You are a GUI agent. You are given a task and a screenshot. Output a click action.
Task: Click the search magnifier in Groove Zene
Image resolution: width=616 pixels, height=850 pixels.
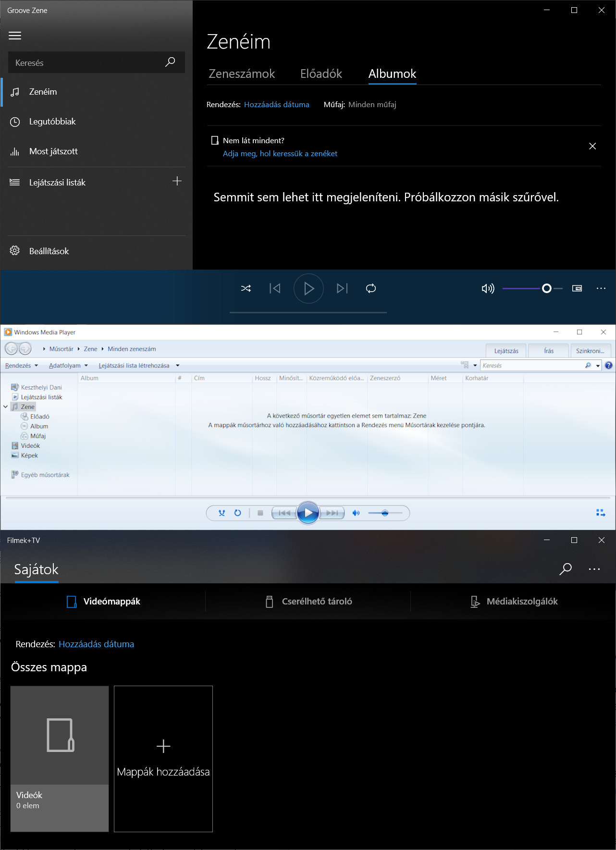pyautogui.click(x=170, y=62)
